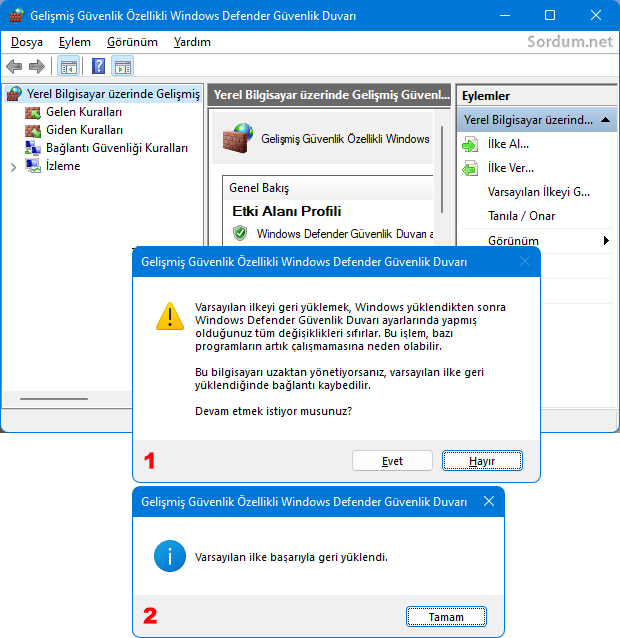Screen dimensions: 620x638
Task: Select Gelen Kuralları in the tree
Action: 84,112
